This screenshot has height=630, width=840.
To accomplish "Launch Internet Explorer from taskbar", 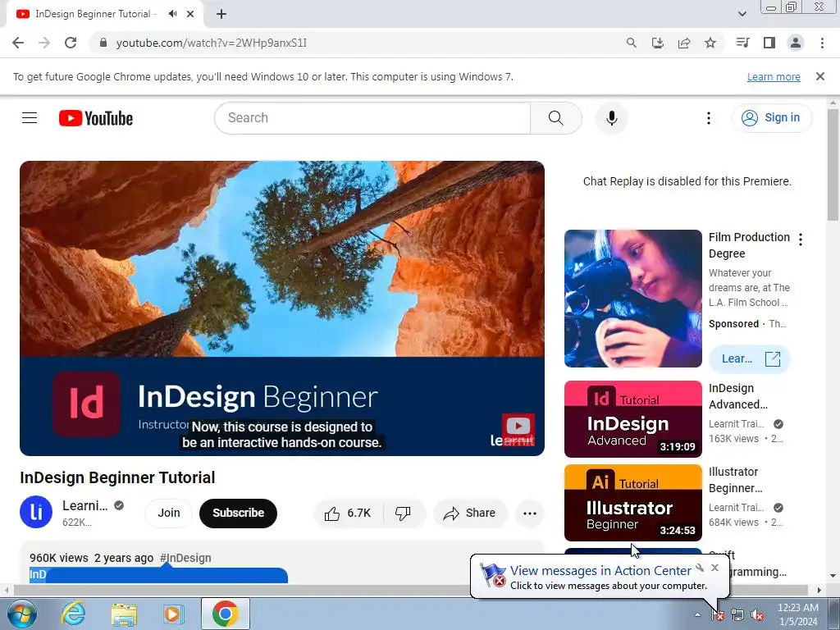I will 74,614.
